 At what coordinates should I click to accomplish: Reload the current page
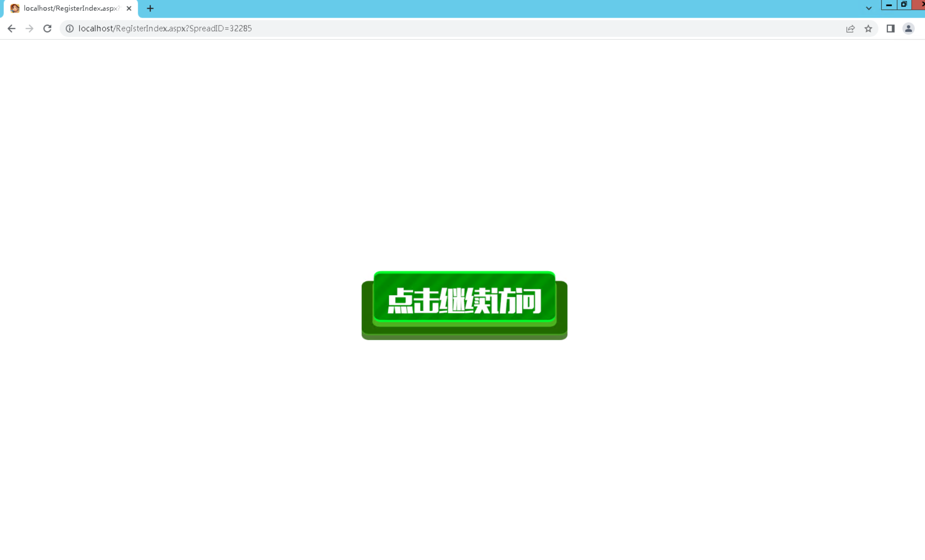click(47, 29)
